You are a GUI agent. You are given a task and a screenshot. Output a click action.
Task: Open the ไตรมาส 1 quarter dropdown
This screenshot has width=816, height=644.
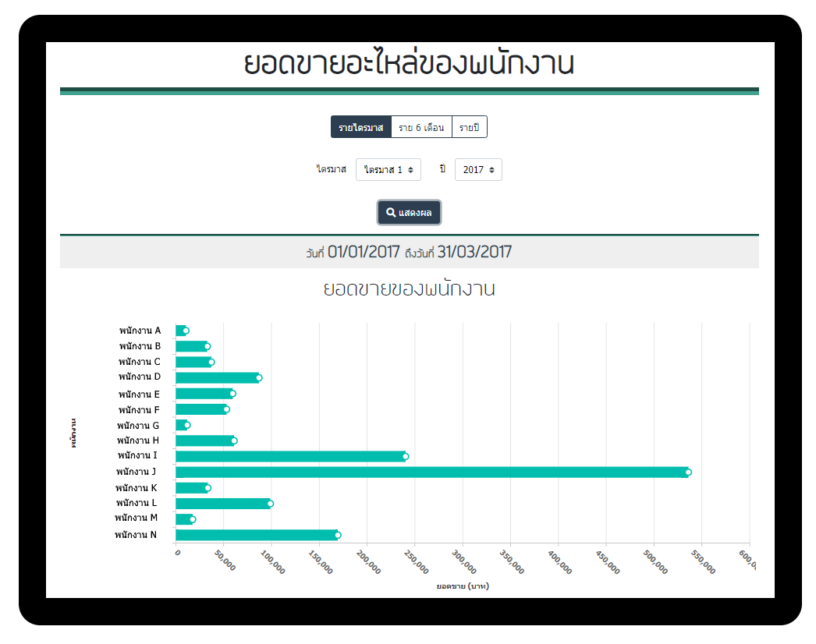click(x=388, y=170)
